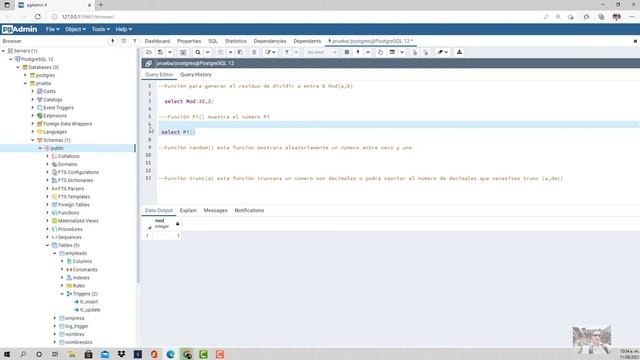
Task: Expand the Functions tree node
Action: [48, 213]
